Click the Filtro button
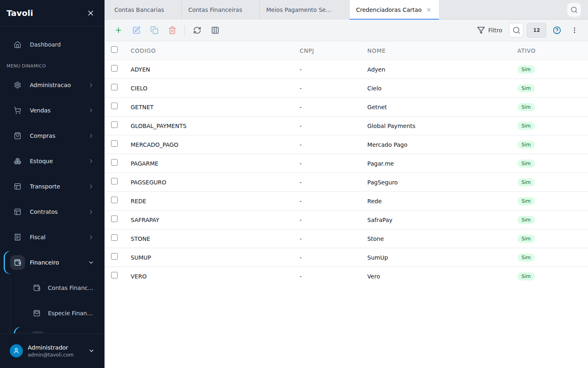Image resolution: width=588 pixels, height=368 pixels. (490, 30)
